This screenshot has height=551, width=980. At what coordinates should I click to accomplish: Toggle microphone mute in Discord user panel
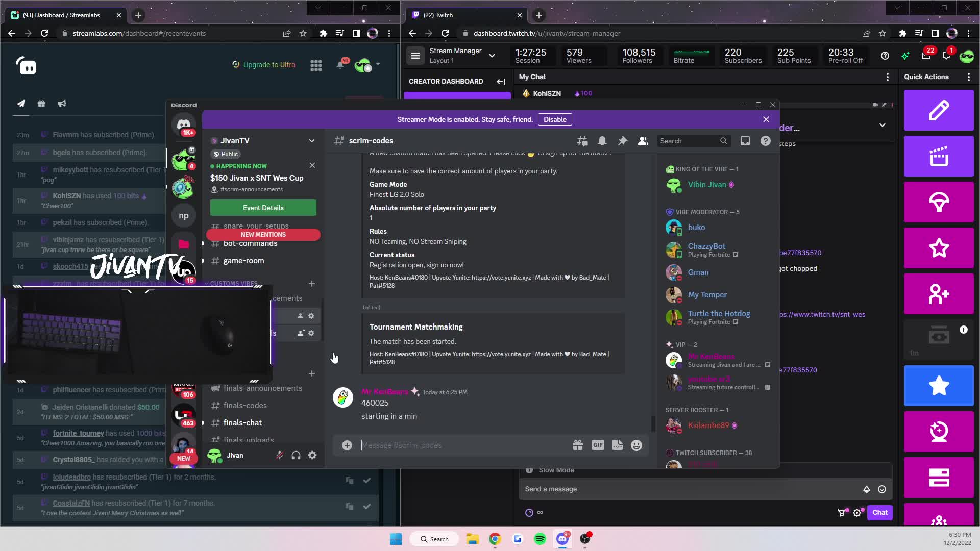(x=280, y=455)
